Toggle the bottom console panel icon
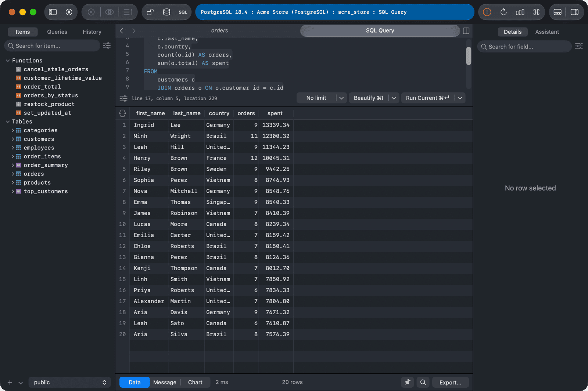 pos(557,12)
